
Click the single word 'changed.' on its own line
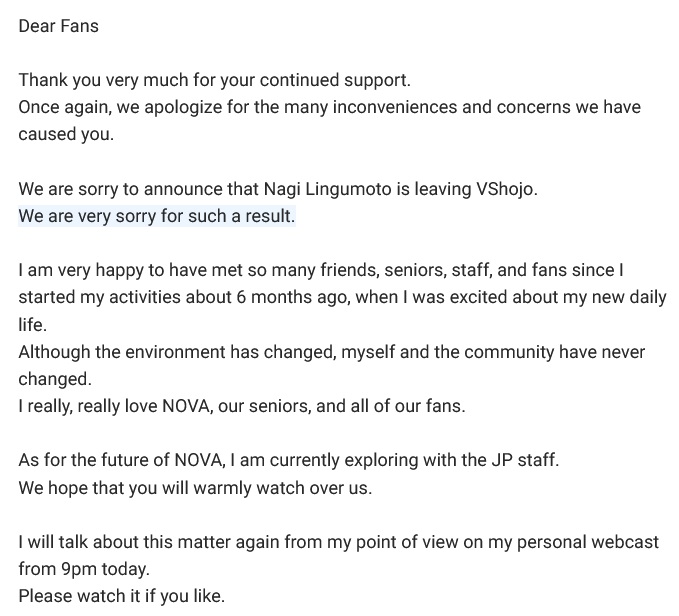(54, 379)
